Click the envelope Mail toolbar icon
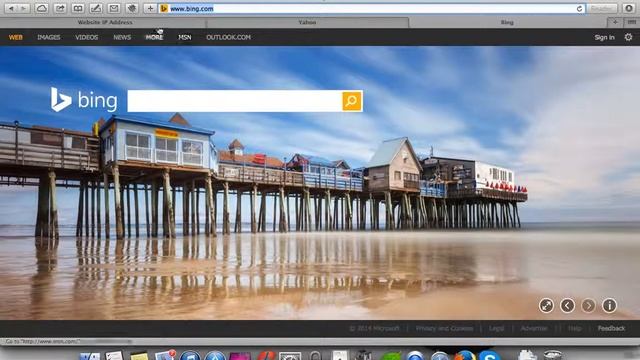Screen dimensions: 640x360 (x=114, y=9)
